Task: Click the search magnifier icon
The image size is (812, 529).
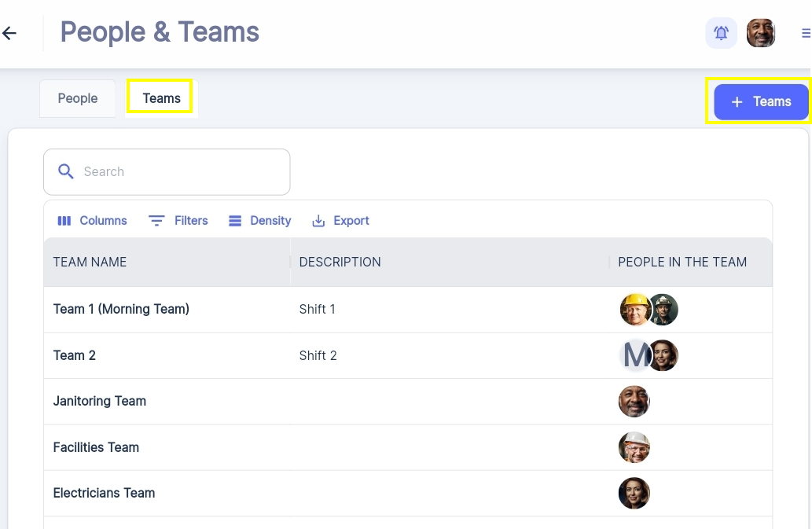Action: point(66,171)
